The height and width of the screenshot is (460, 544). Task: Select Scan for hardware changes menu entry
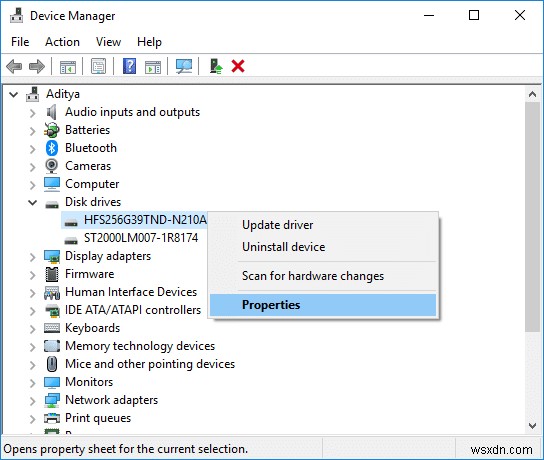323,276
